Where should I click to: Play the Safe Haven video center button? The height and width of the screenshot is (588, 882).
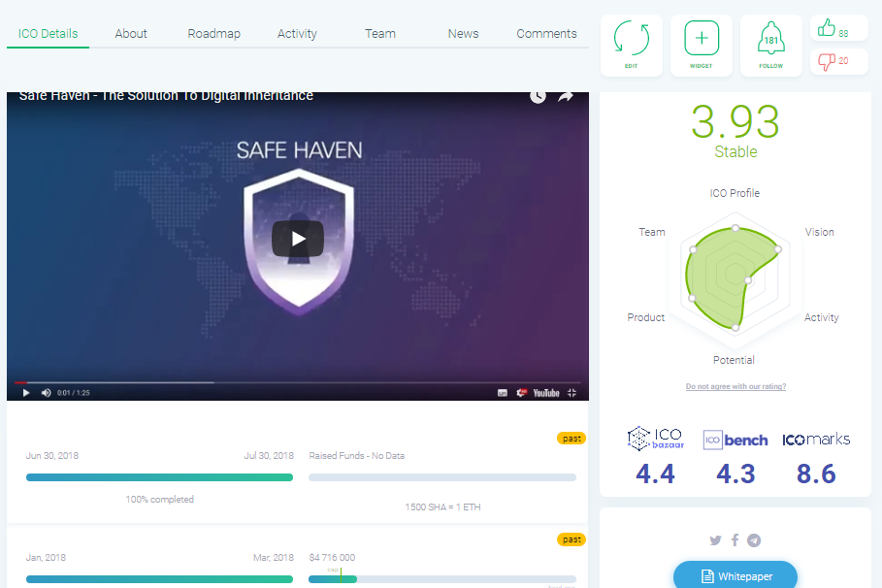[298, 239]
